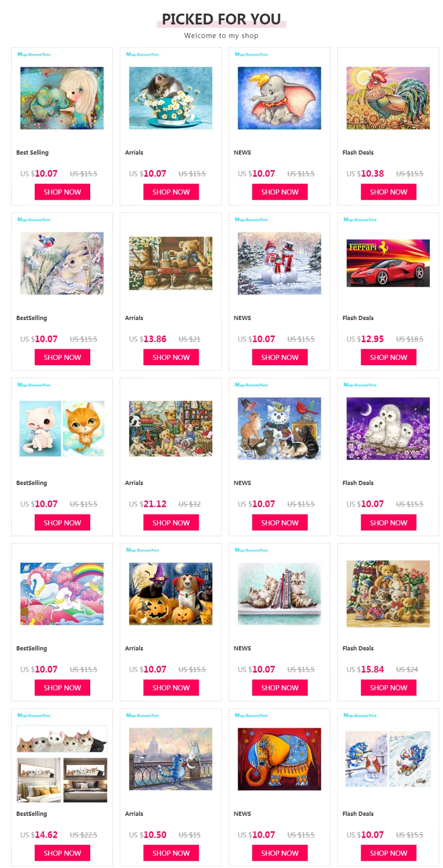Click the red Ferrari car image
The width and height of the screenshot is (443, 868).
tap(388, 263)
